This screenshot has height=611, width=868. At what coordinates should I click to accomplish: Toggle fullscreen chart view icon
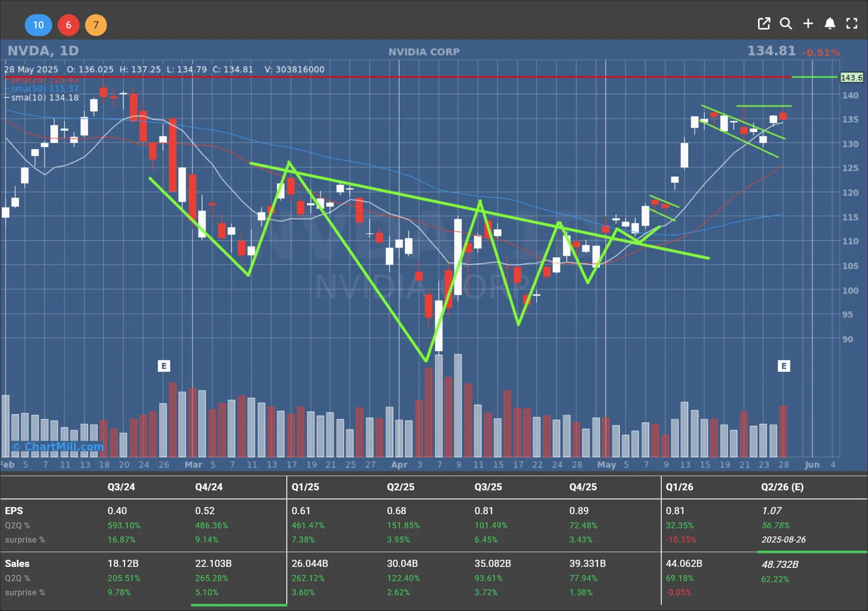[x=852, y=23]
